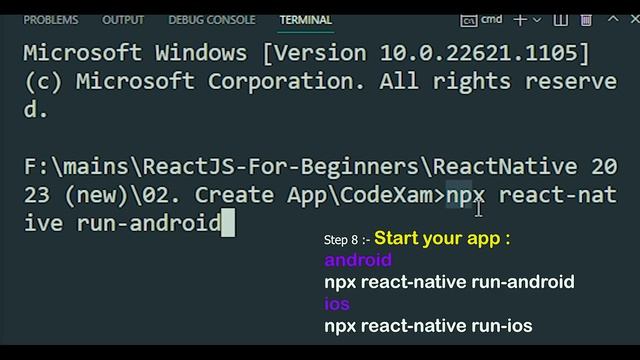Show the DEBUG CONSOLE tab
Screen dimensions: 640x360
pyautogui.click(x=212, y=20)
